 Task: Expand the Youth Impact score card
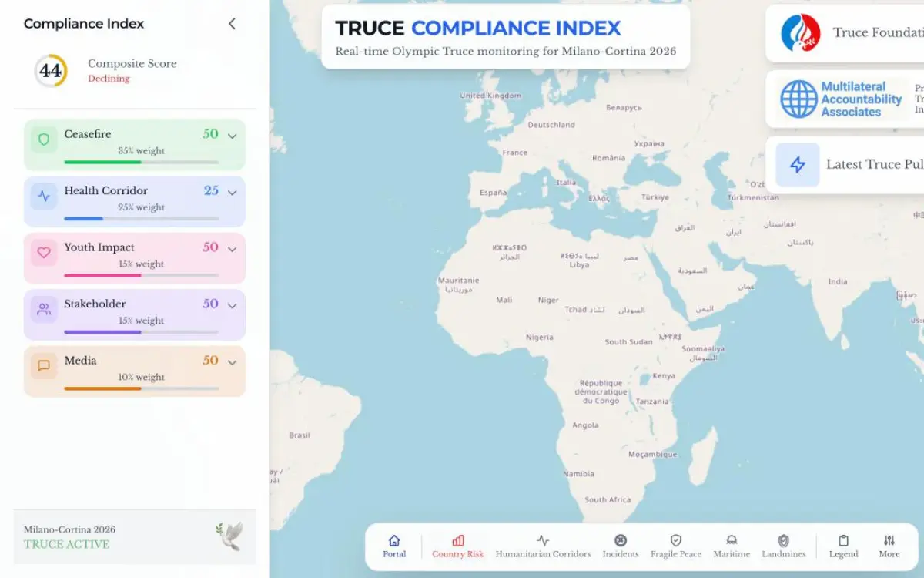(x=232, y=249)
